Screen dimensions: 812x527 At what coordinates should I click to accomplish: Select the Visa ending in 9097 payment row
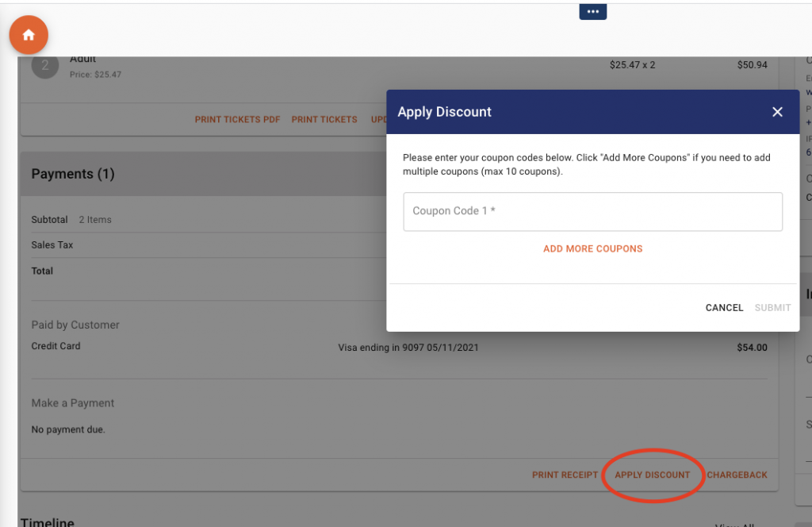pos(408,347)
